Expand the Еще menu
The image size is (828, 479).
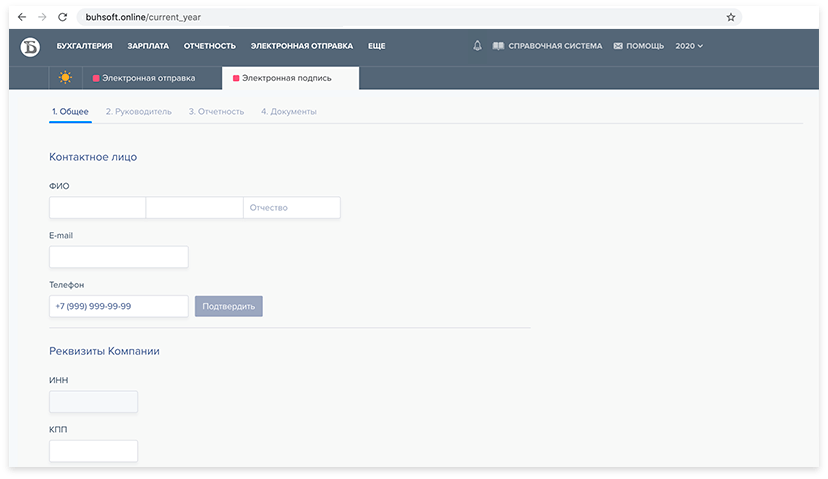click(376, 46)
